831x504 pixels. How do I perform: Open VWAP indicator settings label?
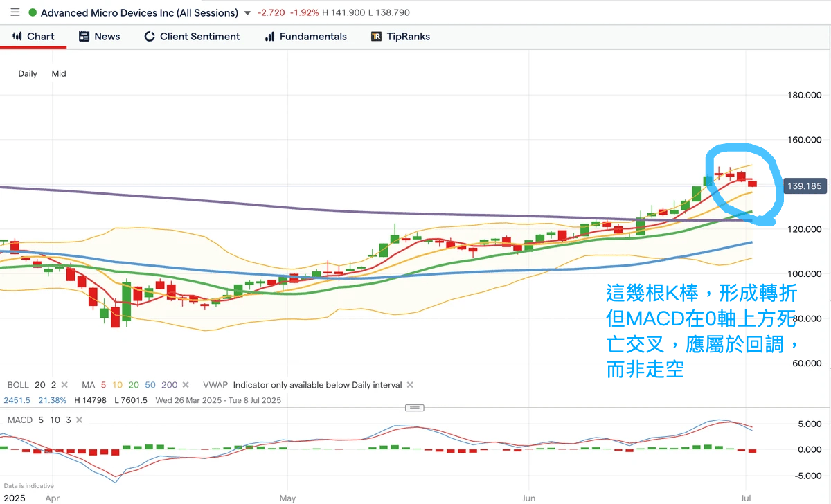click(x=214, y=385)
